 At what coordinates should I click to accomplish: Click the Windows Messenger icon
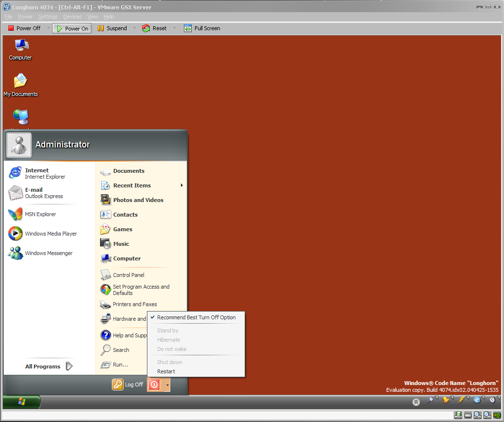16,253
